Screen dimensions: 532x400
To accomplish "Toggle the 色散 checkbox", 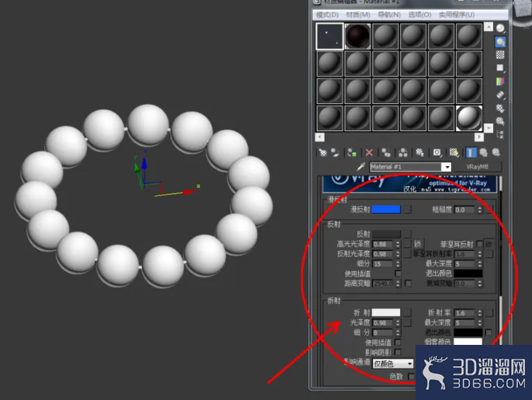I will tap(411, 376).
